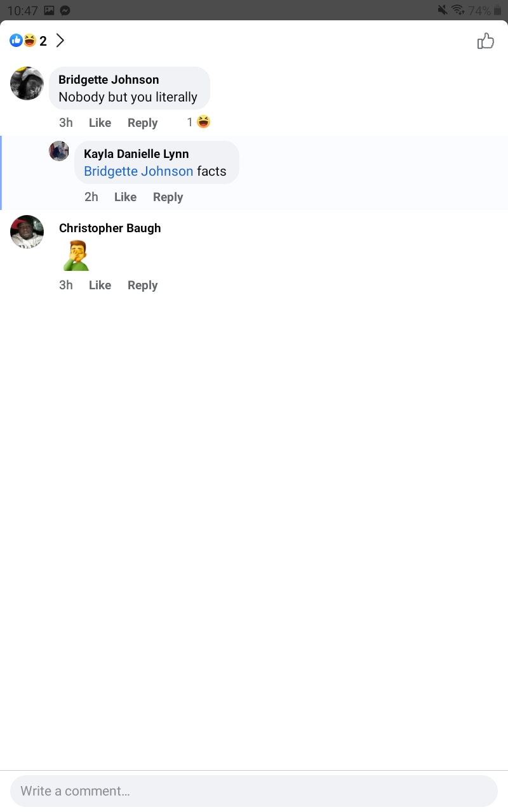Reply to Christopher Baugh's comment
508x812 pixels.
pos(142,285)
